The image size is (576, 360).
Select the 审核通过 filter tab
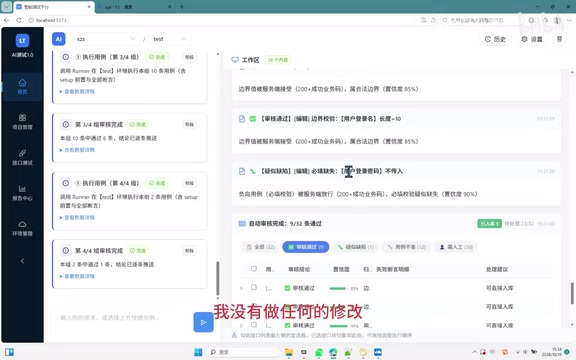[x=306, y=247]
